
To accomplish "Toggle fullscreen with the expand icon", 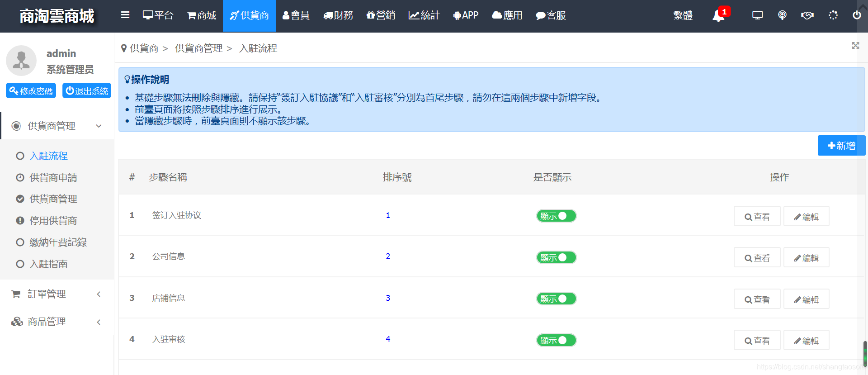I will click(855, 46).
